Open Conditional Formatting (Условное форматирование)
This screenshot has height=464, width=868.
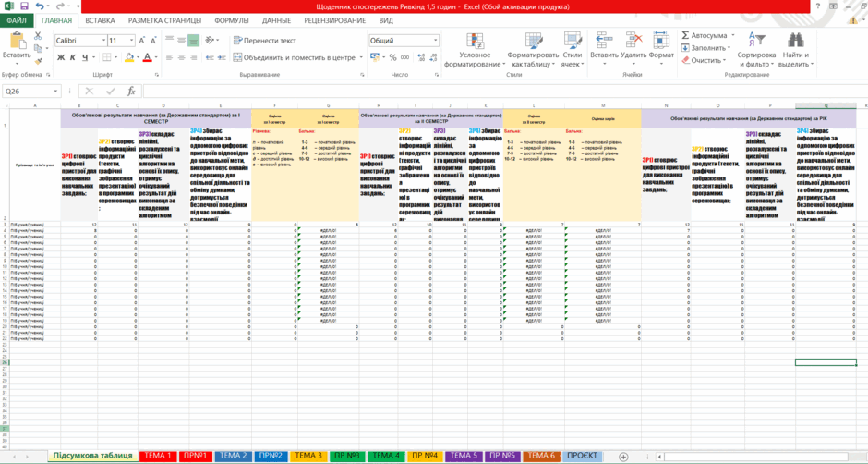[x=475, y=50]
